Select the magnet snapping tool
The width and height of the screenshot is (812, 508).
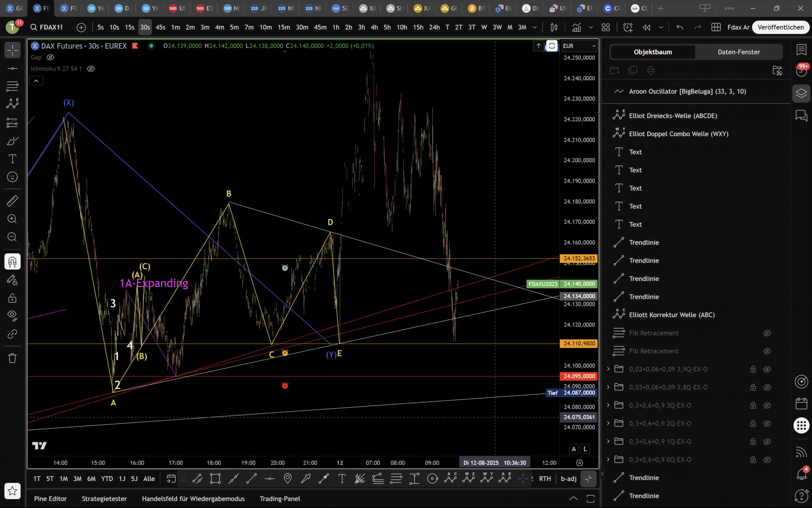click(12, 261)
